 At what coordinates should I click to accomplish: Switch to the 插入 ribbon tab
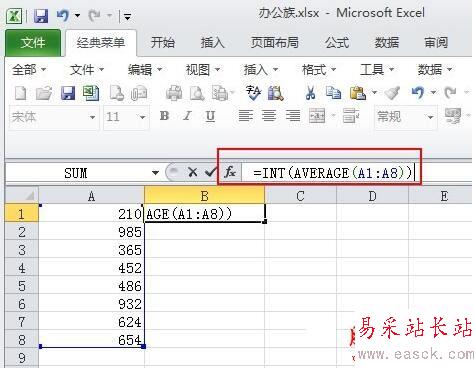pos(212,43)
